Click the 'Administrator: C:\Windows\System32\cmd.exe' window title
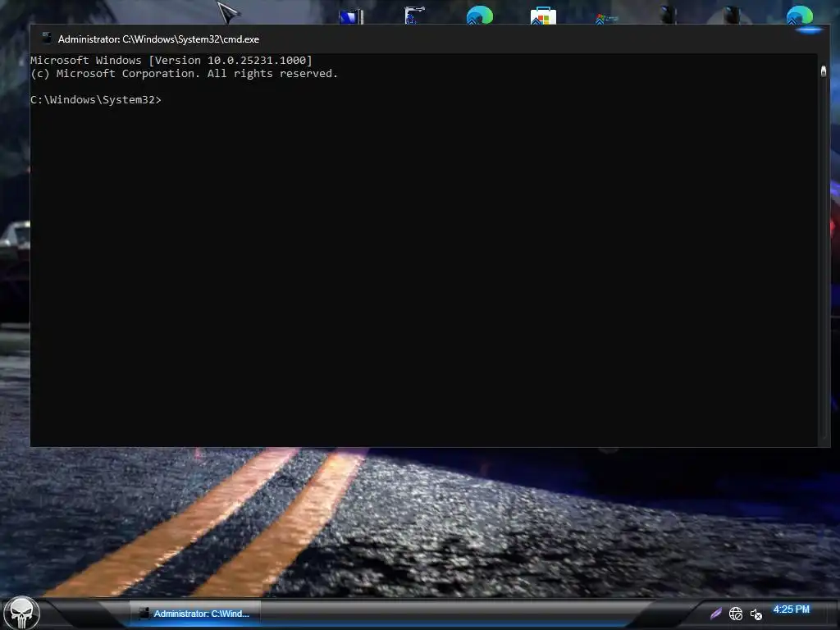 pyautogui.click(x=158, y=39)
